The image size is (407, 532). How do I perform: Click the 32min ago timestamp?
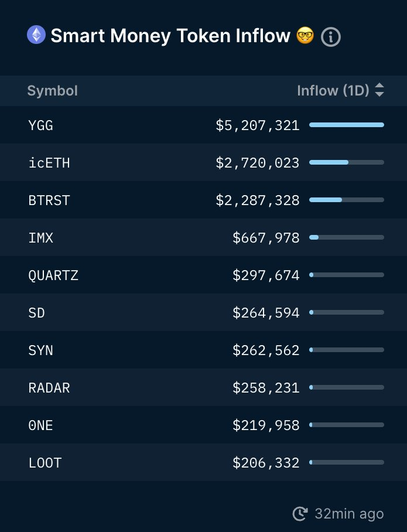349,514
